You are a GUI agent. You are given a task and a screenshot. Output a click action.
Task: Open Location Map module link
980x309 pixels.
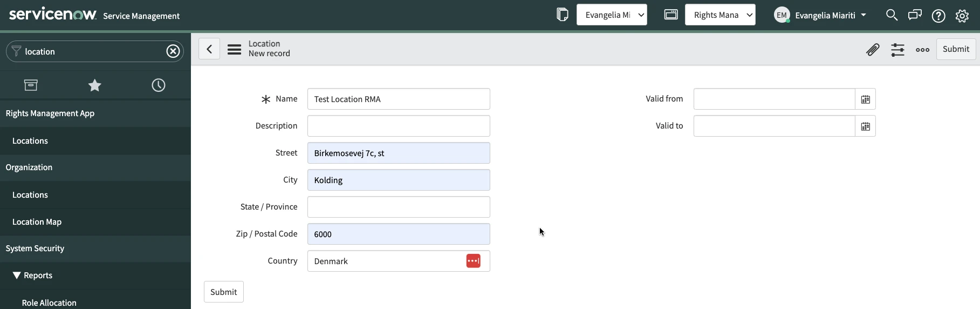(37, 222)
